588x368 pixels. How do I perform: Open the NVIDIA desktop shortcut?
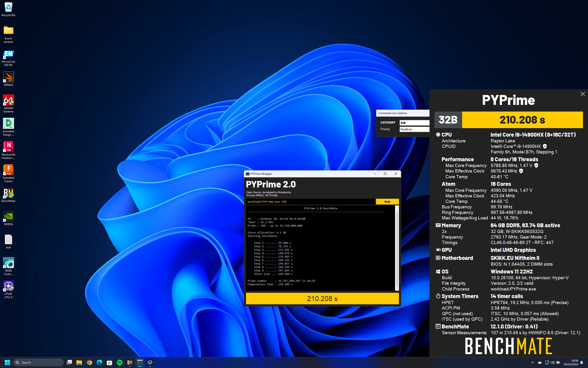click(8, 218)
